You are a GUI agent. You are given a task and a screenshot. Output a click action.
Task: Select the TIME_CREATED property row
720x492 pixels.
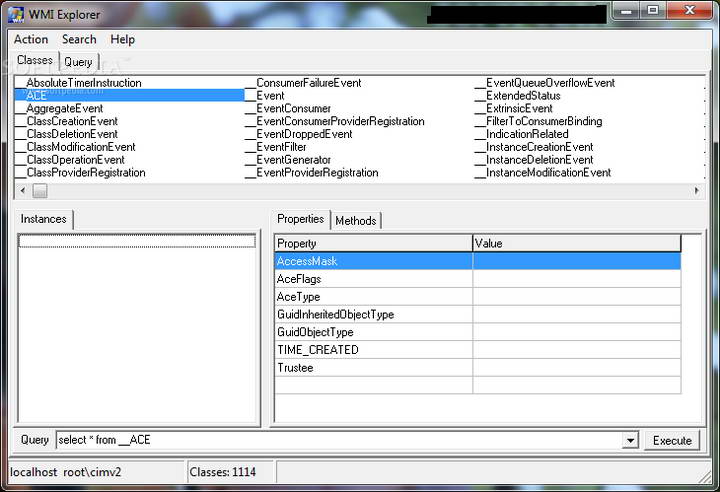point(478,350)
